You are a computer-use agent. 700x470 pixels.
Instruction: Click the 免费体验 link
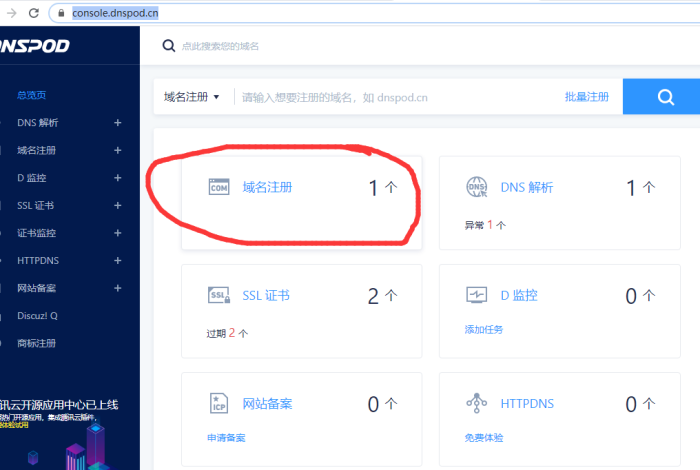pyautogui.click(x=484, y=438)
